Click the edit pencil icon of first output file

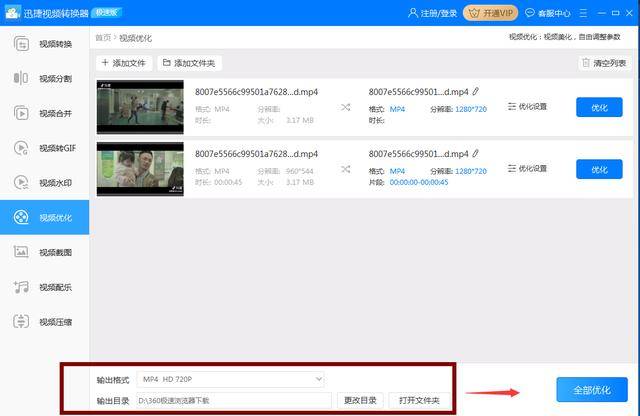coord(476,91)
